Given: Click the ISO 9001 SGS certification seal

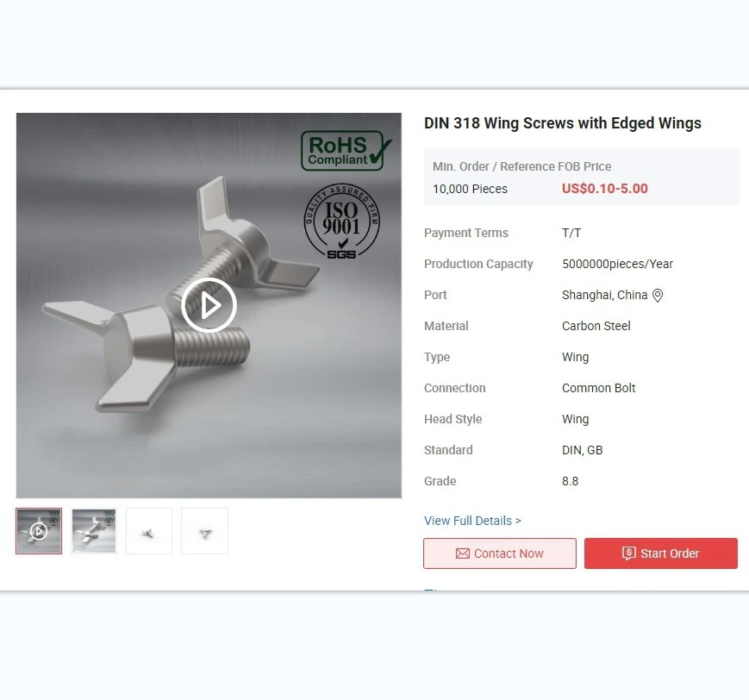Looking at the screenshot, I should click(341, 222).
